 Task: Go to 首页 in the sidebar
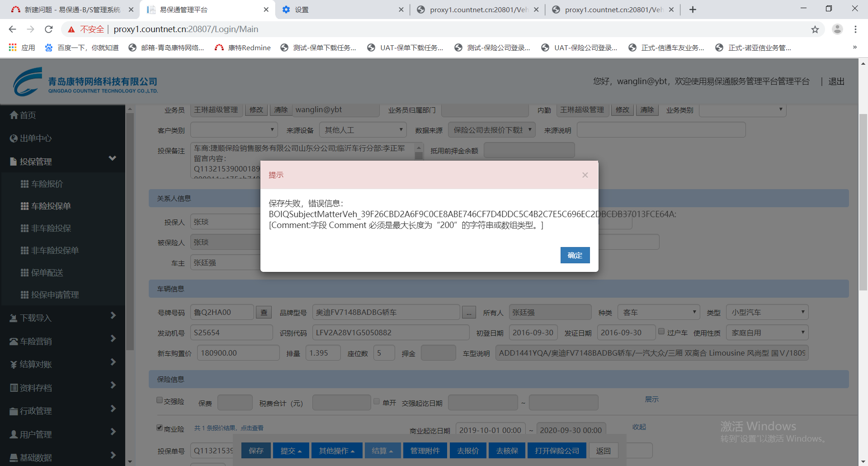click(23, 115)
